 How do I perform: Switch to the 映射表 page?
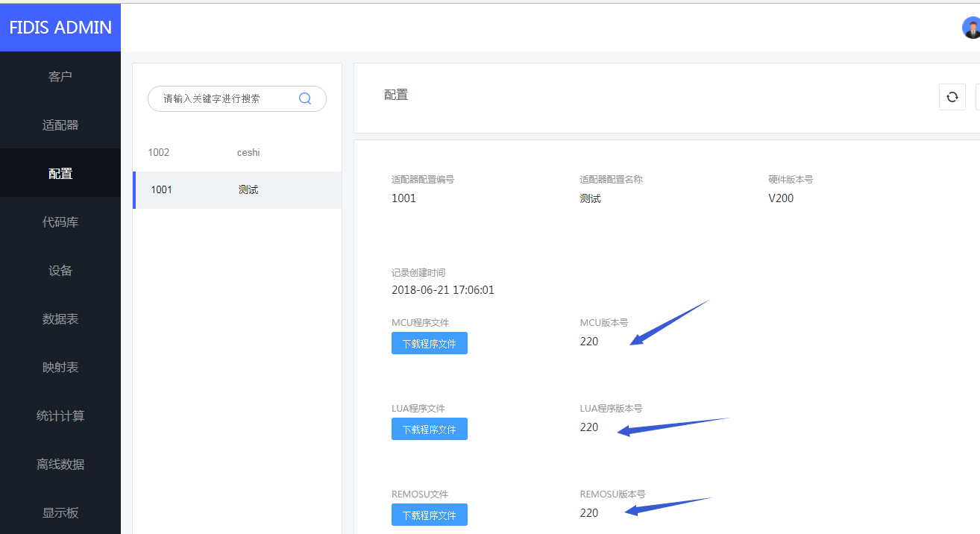pos(60,368)
